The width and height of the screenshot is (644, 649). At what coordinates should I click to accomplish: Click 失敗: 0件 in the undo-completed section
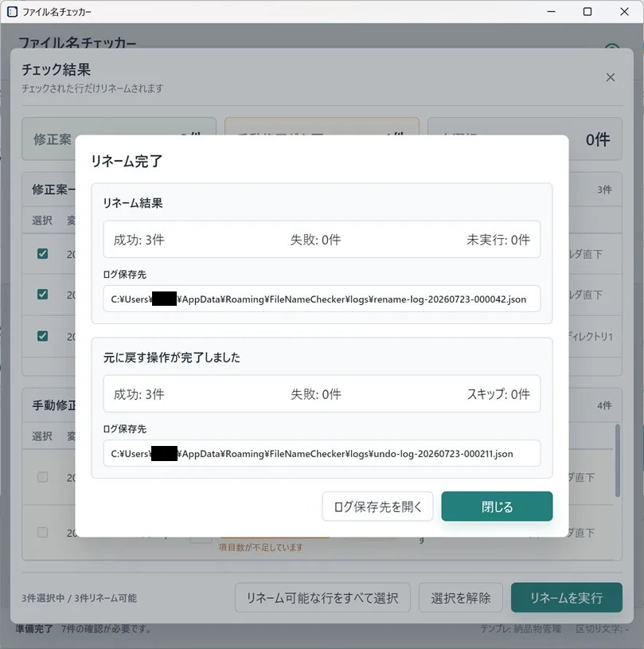pyautogui.click(x=315, y=394)
